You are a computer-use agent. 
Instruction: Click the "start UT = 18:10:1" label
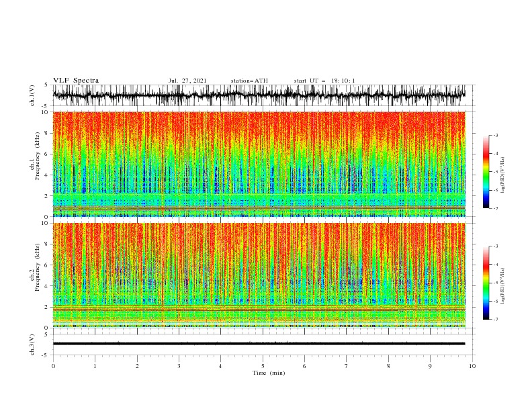324,81
